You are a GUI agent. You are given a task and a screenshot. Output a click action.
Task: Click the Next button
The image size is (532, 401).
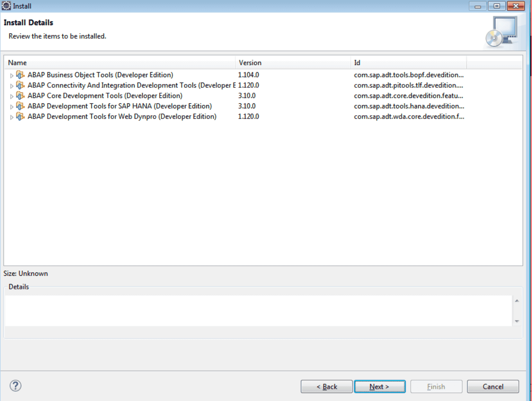pos(379,387)
